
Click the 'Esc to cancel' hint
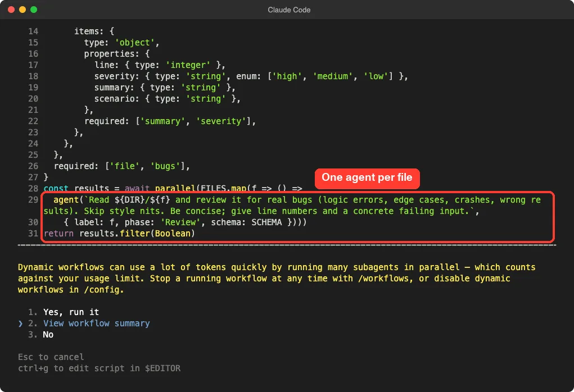pyautogui.click(x=51, y=357)
